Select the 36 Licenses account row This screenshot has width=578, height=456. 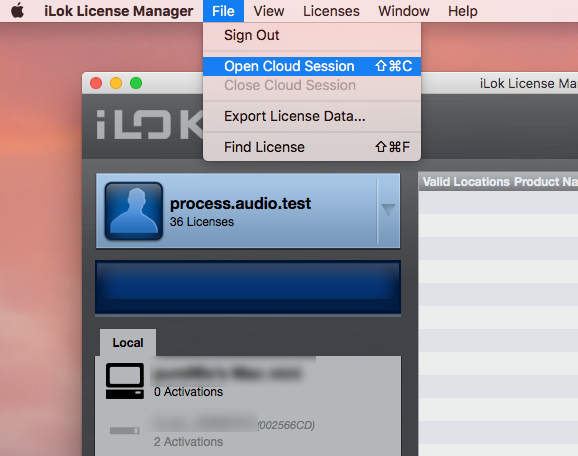(x=248, y=211)
